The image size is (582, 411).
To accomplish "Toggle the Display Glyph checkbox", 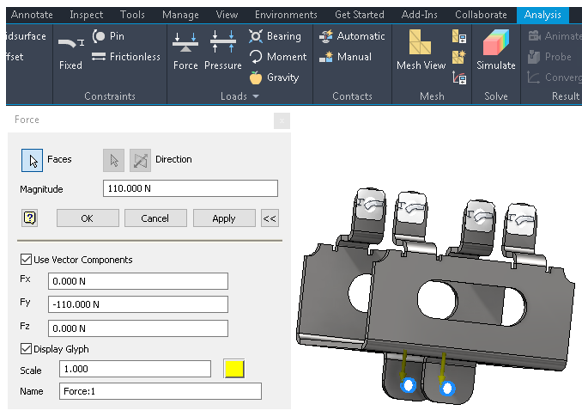I will tap(26, 349).
